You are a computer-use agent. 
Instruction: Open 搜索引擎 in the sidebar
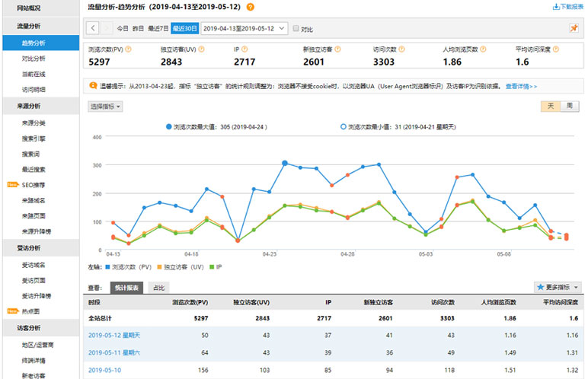pos(34,139)
